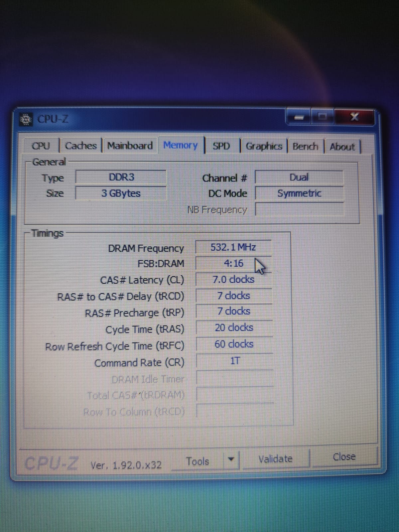This screenshot has height=532, width=399.
Task: Click the RAS# to CAS# Delay (tRCD) label
Action: tap(121, 297)
